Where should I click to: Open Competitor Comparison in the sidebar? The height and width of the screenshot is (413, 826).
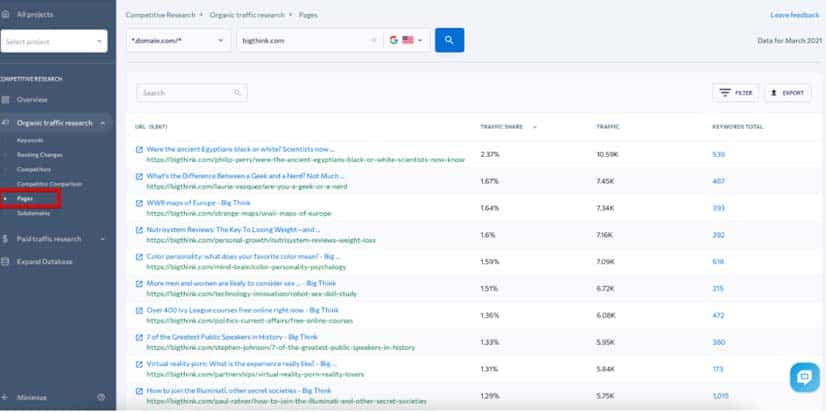click(49, 184)
